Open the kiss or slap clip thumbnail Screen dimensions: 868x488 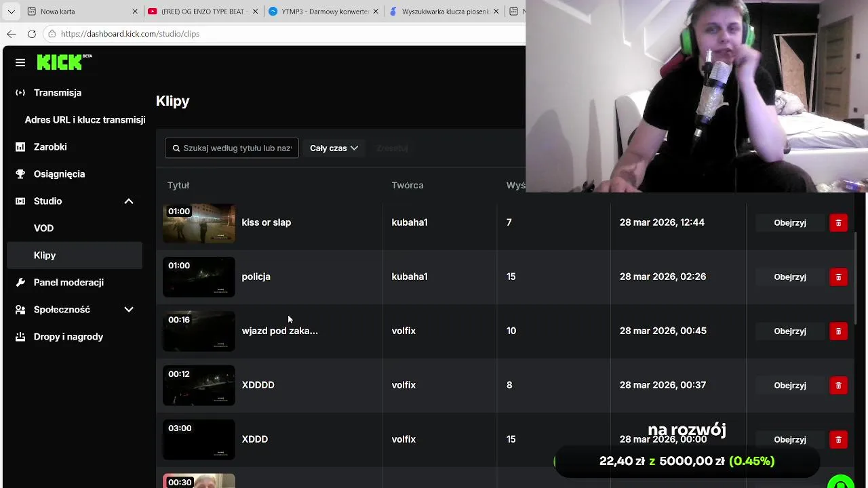(199, 222)
